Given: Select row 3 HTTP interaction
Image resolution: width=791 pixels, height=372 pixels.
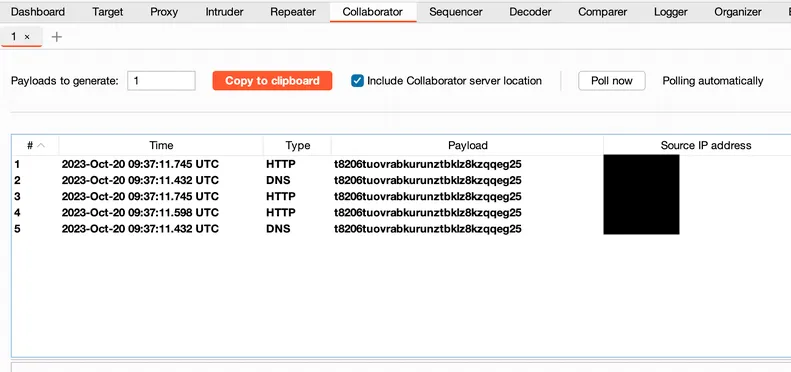Looking at the screenshot, I should coord(402,196).
